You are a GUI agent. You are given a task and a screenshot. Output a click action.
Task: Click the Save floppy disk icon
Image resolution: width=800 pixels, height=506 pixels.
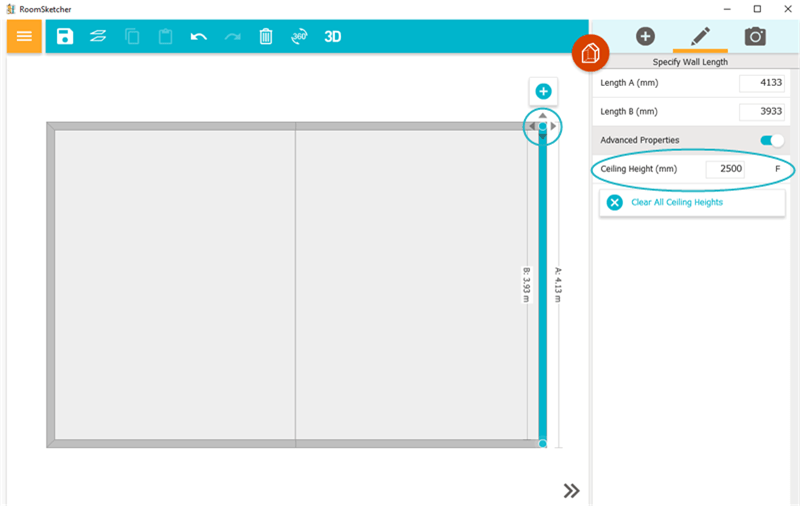tap(65, 36)
